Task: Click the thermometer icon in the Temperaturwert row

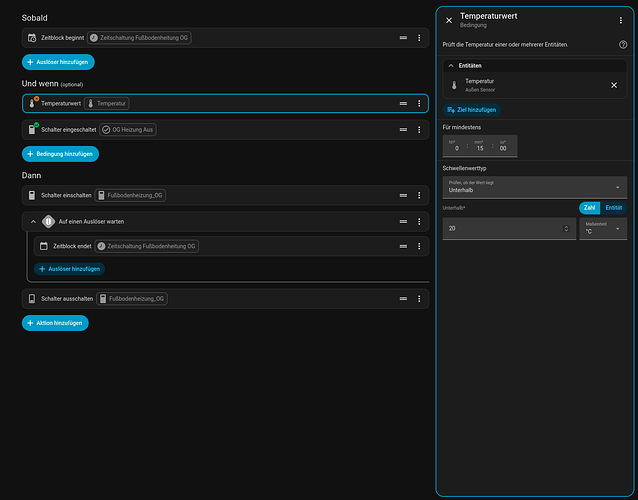Action: point(32,103)
